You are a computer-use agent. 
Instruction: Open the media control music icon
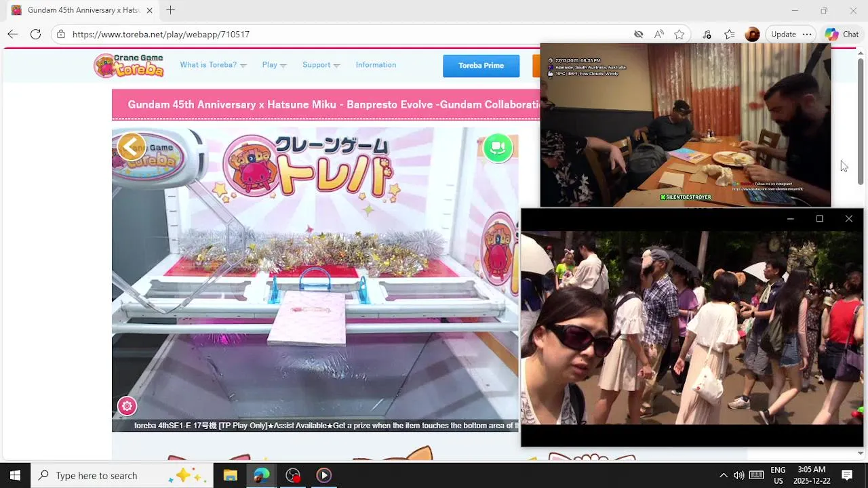[707, 34]
